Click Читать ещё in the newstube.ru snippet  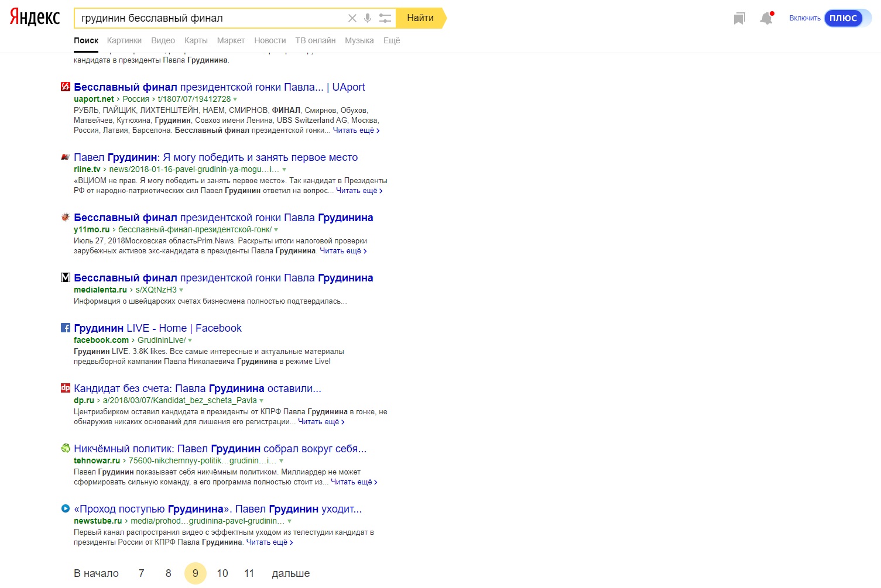[269, 542]
